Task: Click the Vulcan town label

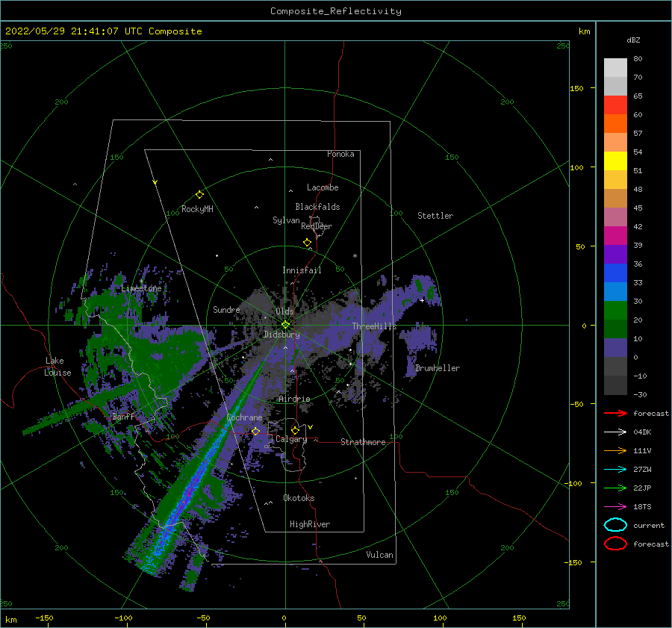Action: 380,555
